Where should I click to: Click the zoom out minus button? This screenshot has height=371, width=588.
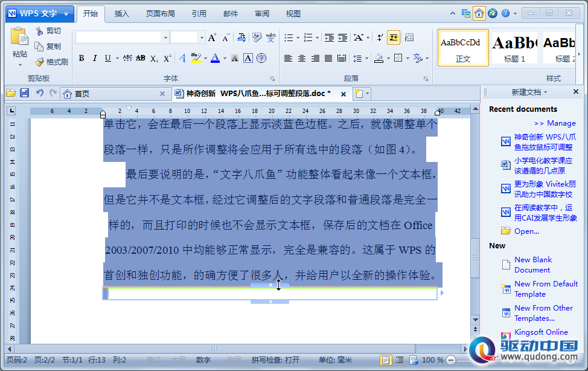coord(451,360)
